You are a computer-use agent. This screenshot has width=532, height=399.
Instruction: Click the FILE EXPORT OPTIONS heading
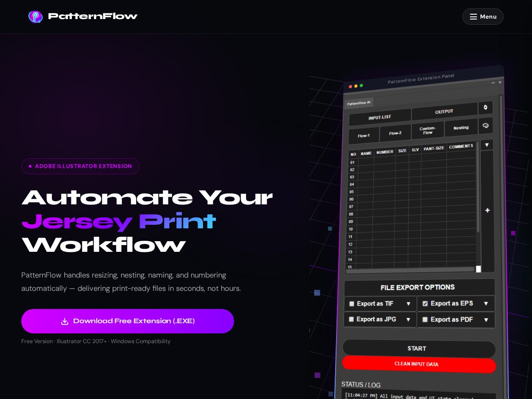click(x=418, y=287)
